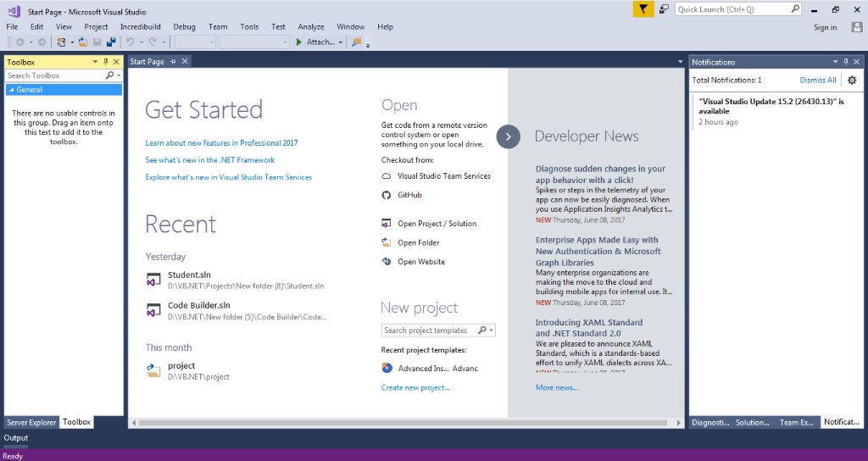Switch to the Team Explorer tab

(x=797, y=422)
